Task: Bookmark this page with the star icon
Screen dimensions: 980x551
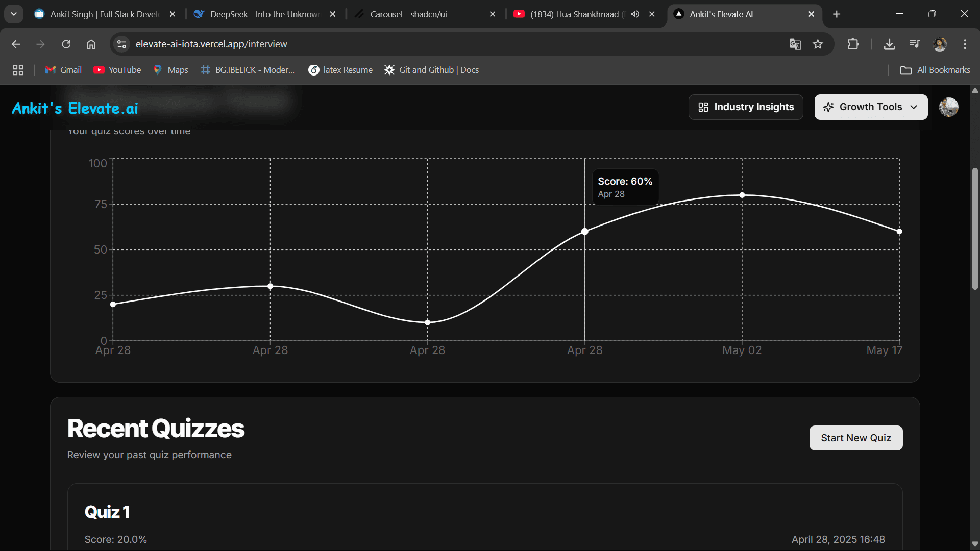Action: pyautogui.click(x=818, y=44)
